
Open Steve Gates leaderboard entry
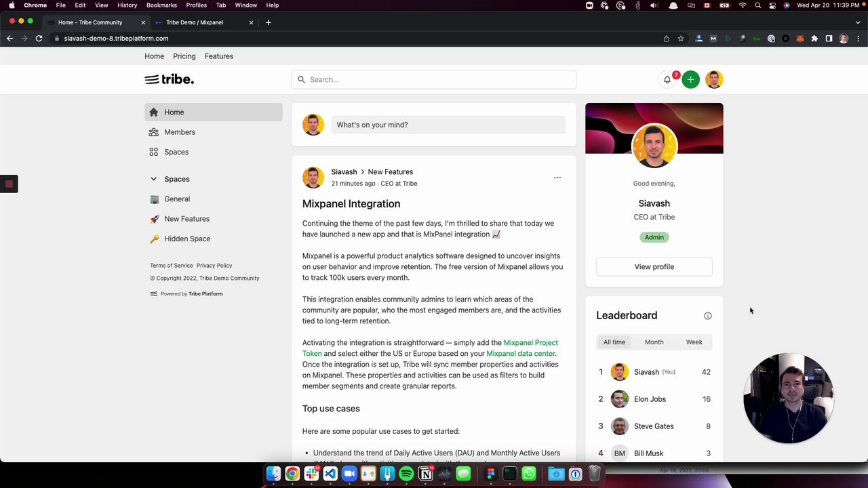654,426
